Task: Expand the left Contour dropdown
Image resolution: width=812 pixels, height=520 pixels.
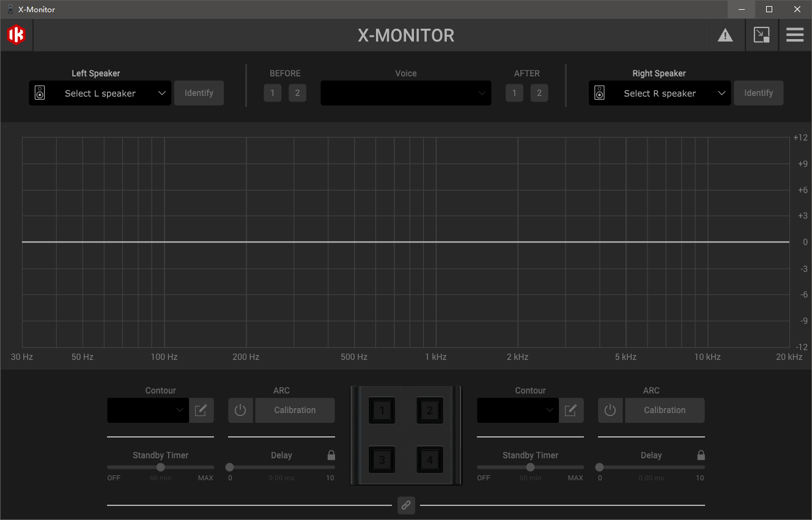Action: pos(148,411)
